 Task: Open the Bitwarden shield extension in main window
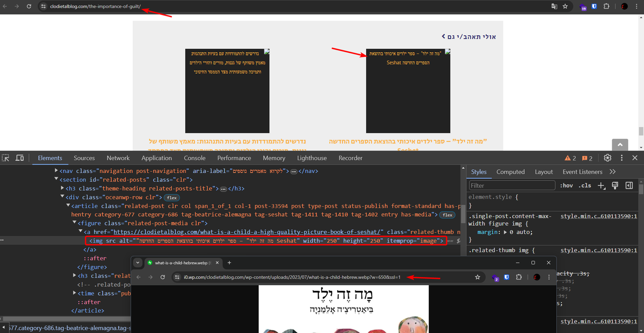click(x=594, y=7)
